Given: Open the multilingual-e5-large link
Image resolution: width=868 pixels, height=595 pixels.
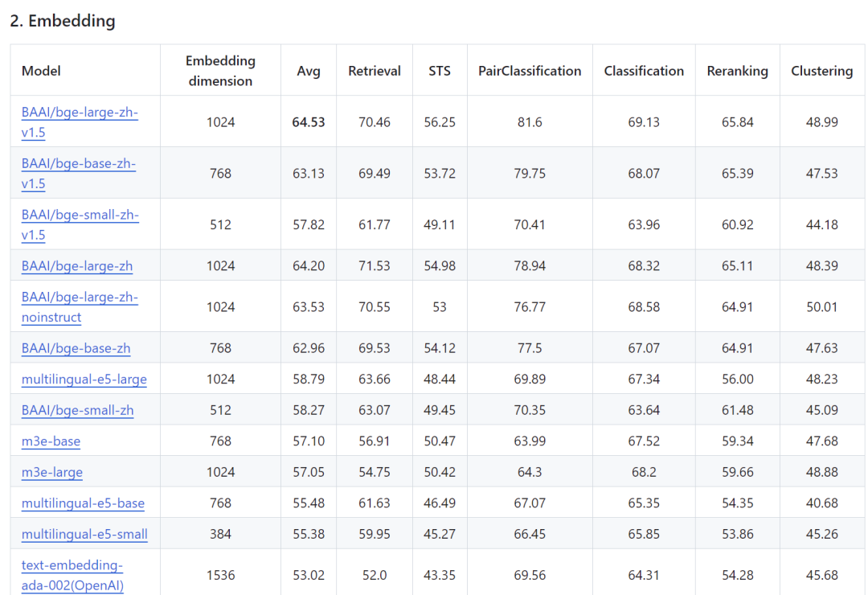Looking at the screenshot, I should (84, 379).
